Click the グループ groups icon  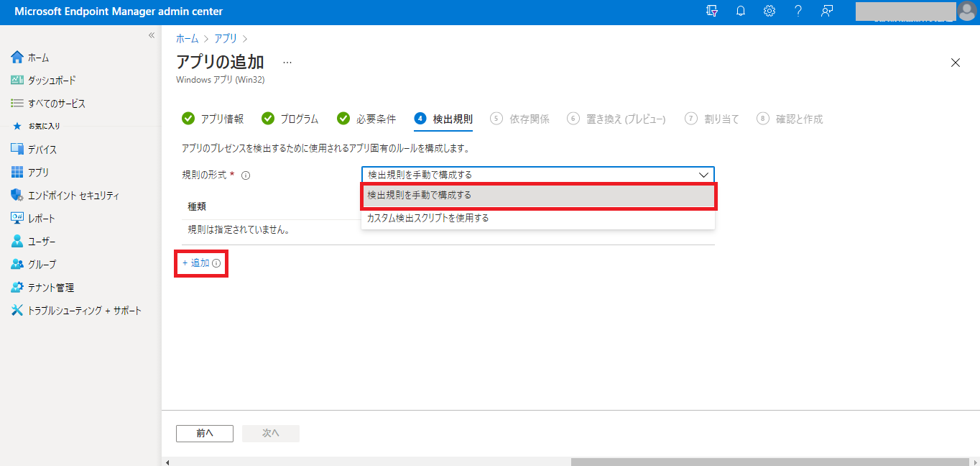click(x=17, y=265)
